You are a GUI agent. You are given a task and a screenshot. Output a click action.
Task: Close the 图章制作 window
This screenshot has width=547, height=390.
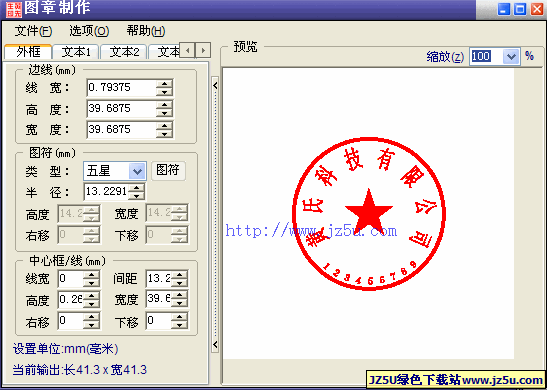(537, 9)
